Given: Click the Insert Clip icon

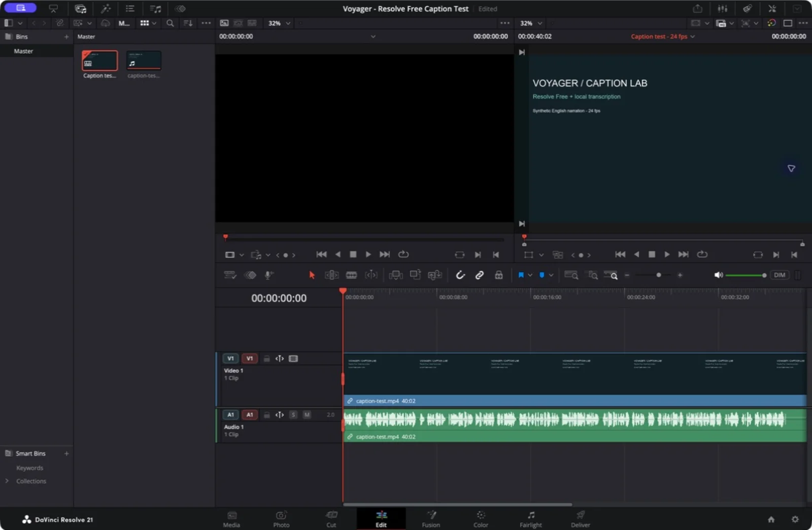Looking at the screenshot, I should 395,275.
